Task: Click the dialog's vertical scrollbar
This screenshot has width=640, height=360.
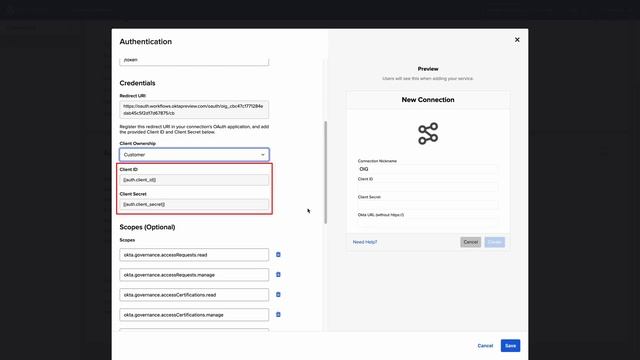Action: point(325,172)
